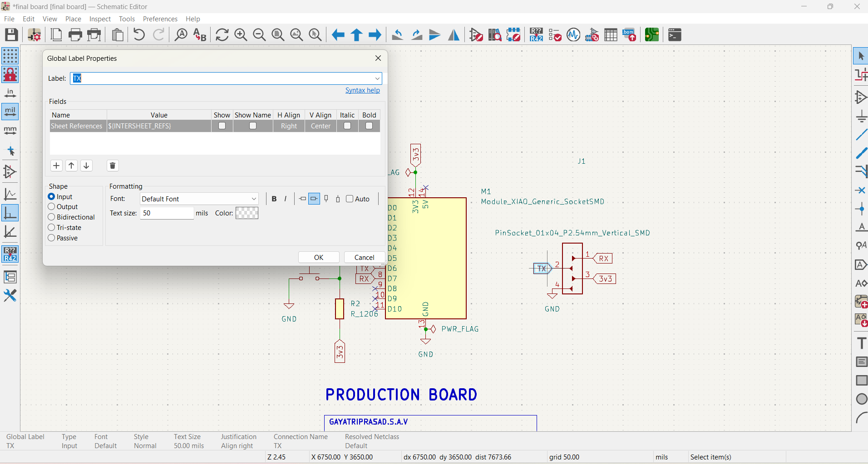Open the Tools menu
868x464 pixels.
click(127, 19)
